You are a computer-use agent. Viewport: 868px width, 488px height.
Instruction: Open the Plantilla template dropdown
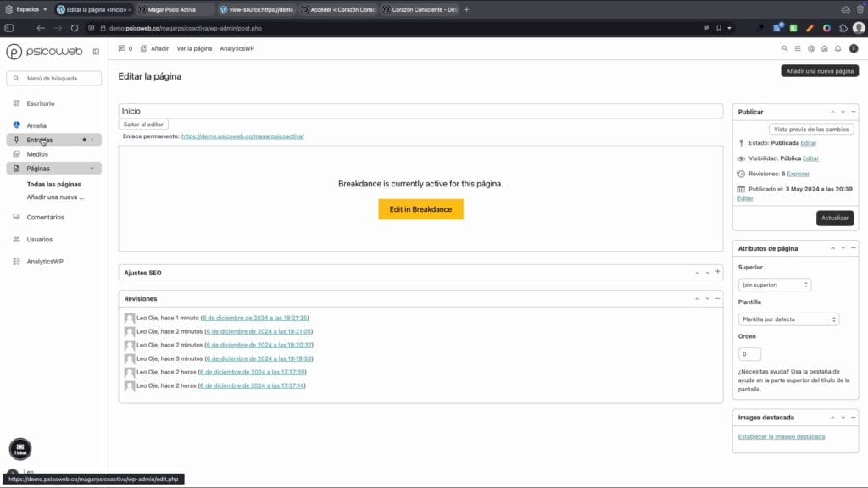(788, 319)
